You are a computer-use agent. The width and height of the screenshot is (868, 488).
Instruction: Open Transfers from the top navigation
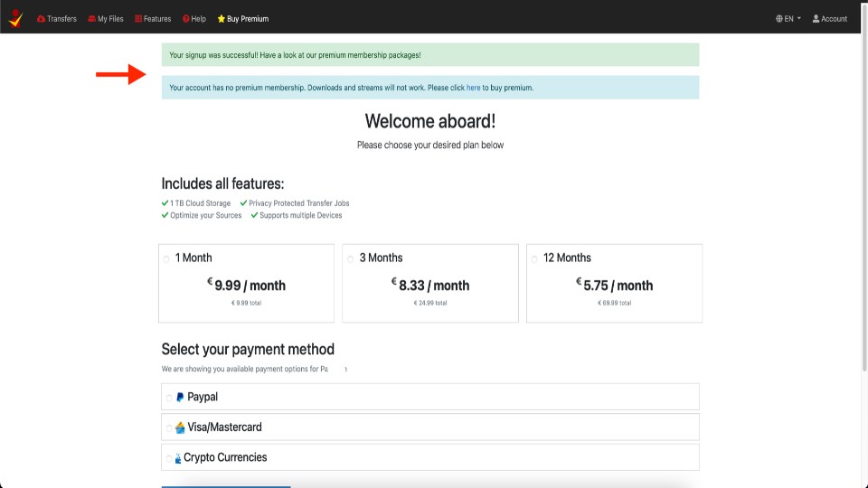tap(56, 19)
